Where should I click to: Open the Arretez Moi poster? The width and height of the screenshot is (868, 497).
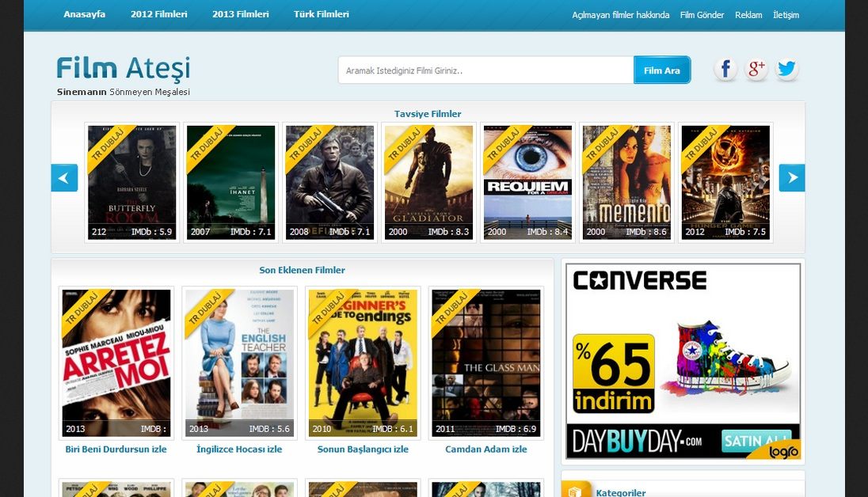click(116, 363)
